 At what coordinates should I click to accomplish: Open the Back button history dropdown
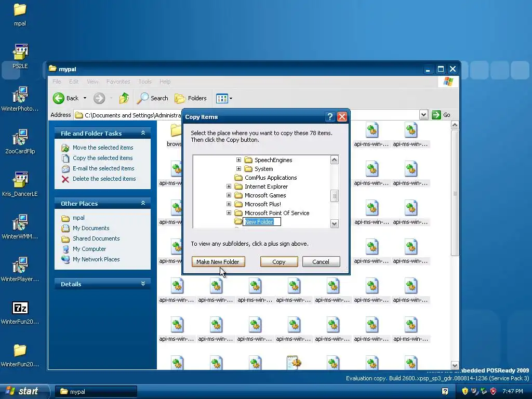click(x=85, y=98)
